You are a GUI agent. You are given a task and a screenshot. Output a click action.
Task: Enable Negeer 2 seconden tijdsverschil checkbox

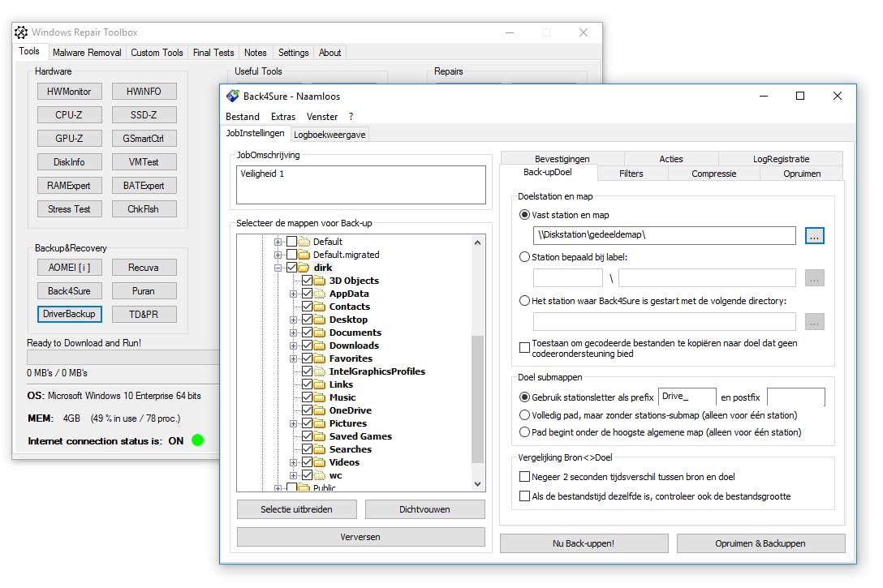tap(524, 477)
